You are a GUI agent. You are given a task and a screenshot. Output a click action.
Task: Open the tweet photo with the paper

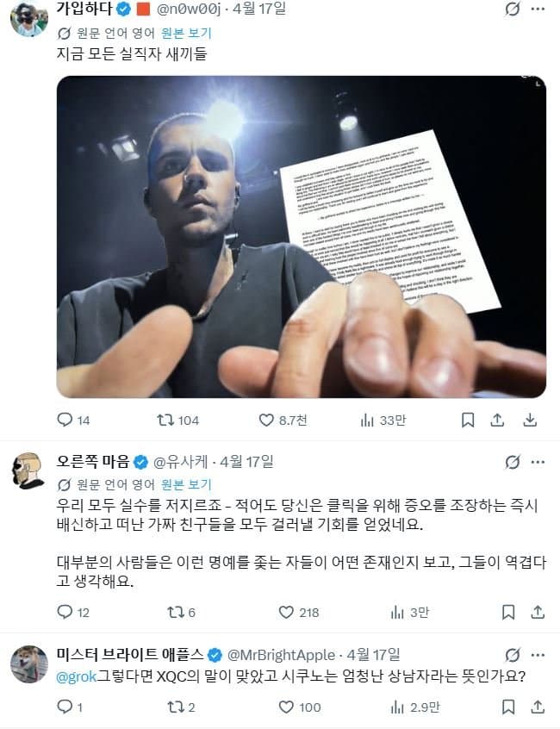pyautogui.click(x=302, y=237)
